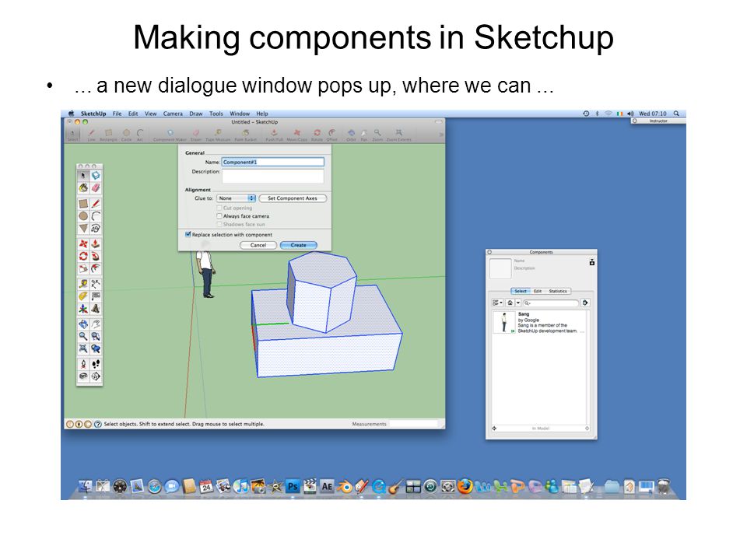The height and width of the screenshot is (560, 747).
Task: Select the footprints Walk tool in palette
Action: click(96, 364)
